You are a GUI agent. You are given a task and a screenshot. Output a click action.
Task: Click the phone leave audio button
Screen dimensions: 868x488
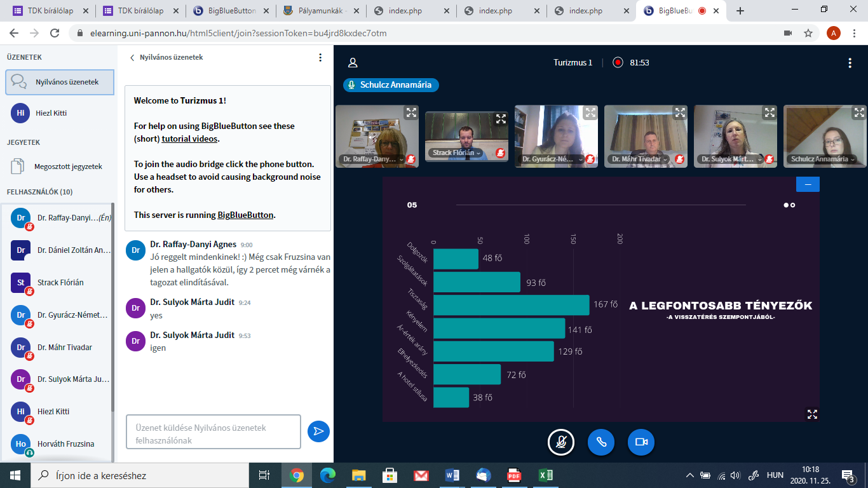pos(600,442)
